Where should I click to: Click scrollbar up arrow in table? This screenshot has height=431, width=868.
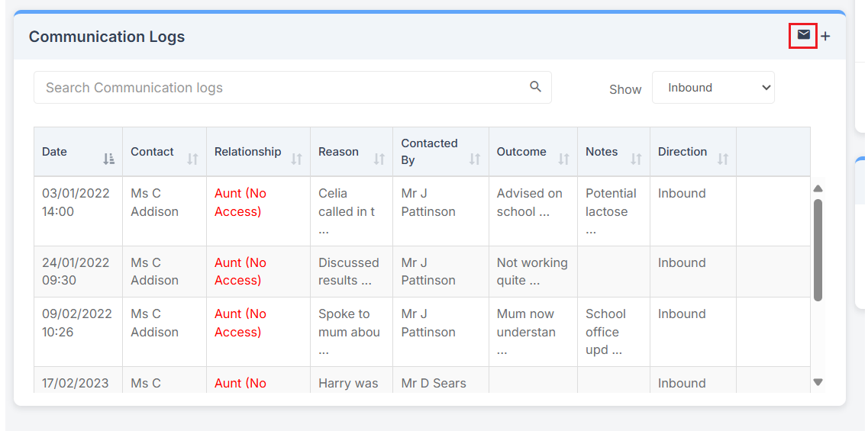coord(818,188)
